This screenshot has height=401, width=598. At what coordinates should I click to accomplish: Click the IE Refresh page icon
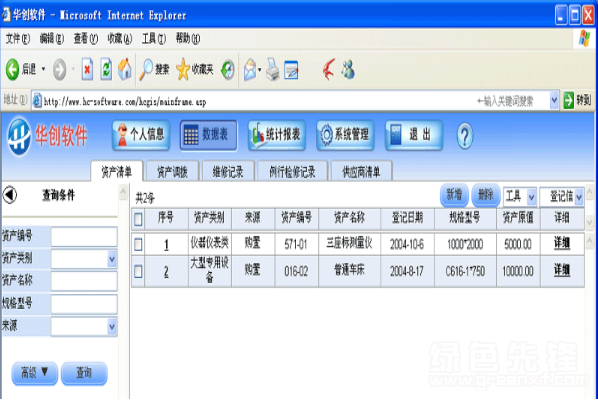point(106,69)
